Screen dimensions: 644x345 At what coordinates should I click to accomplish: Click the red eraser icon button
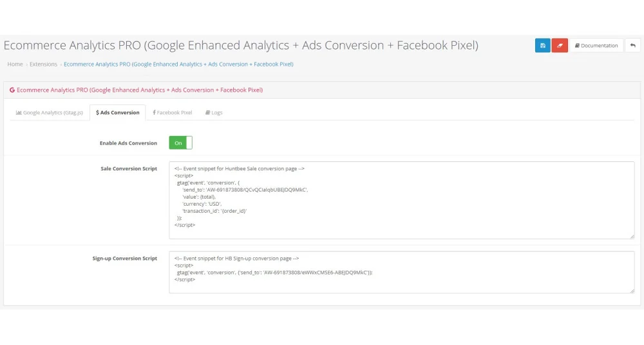pos(560,45)
